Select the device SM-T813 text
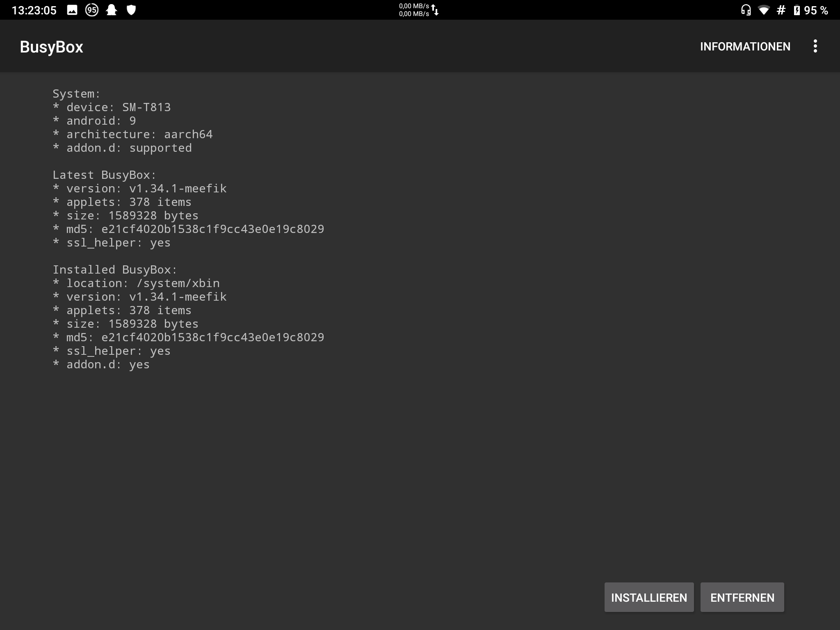The height and width of the screenshot is (630, 840). click(112, 107)
